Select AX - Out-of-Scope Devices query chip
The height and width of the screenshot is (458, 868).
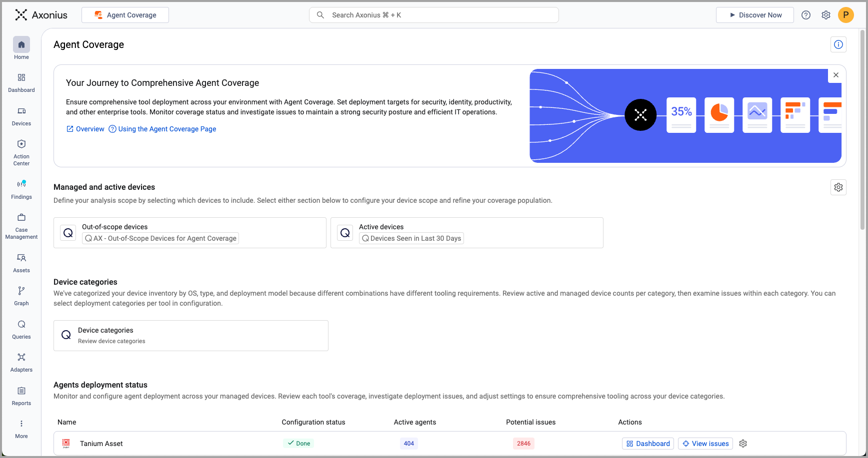click(160, 238)
